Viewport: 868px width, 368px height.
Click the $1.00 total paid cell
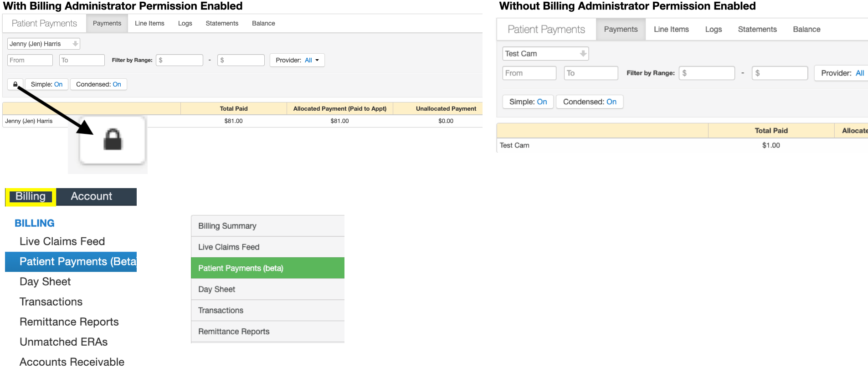point(771,145)
